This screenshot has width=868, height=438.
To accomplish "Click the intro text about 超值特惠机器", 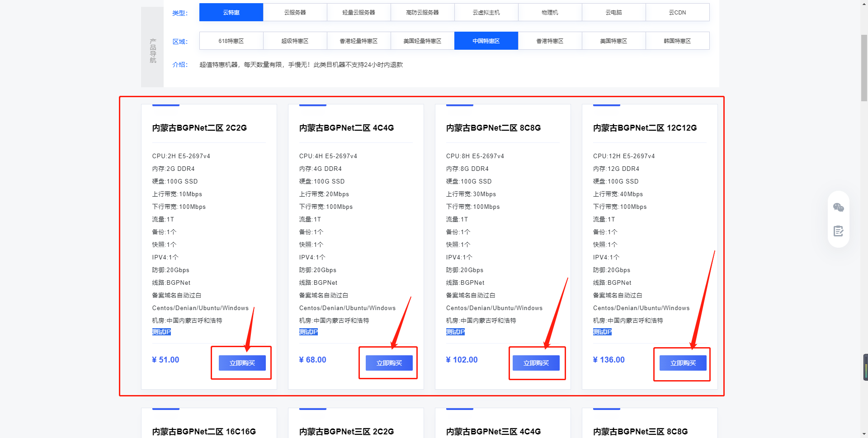I will coord(301,65).
